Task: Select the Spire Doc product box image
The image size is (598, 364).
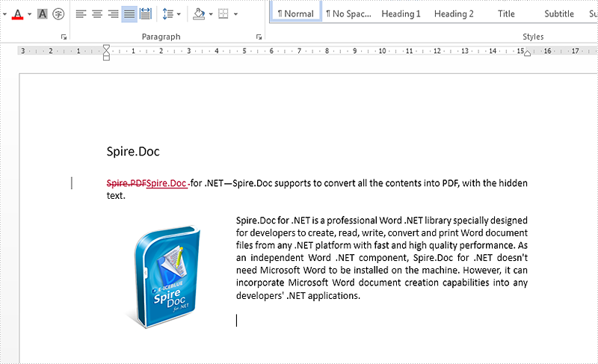Action: click(164, 277)
